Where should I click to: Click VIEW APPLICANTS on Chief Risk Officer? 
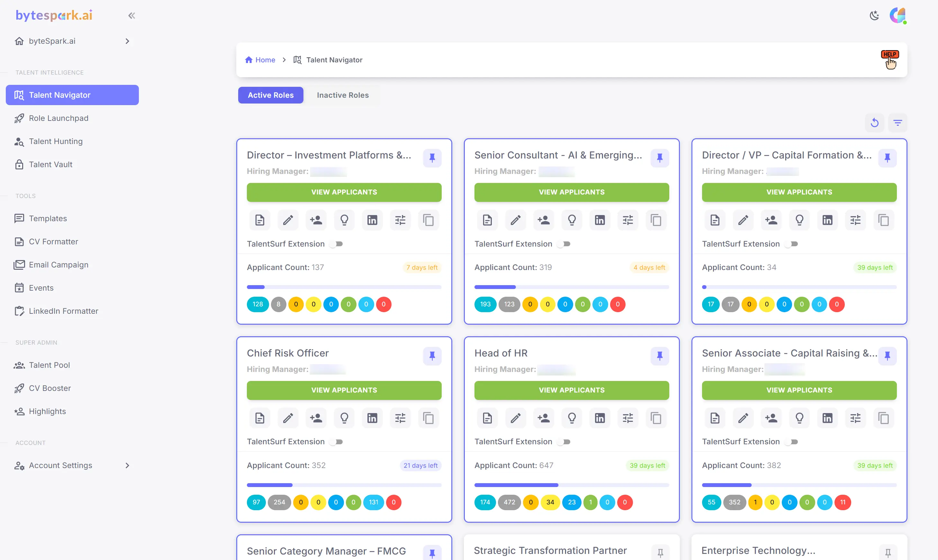click(x=344, y=390)
